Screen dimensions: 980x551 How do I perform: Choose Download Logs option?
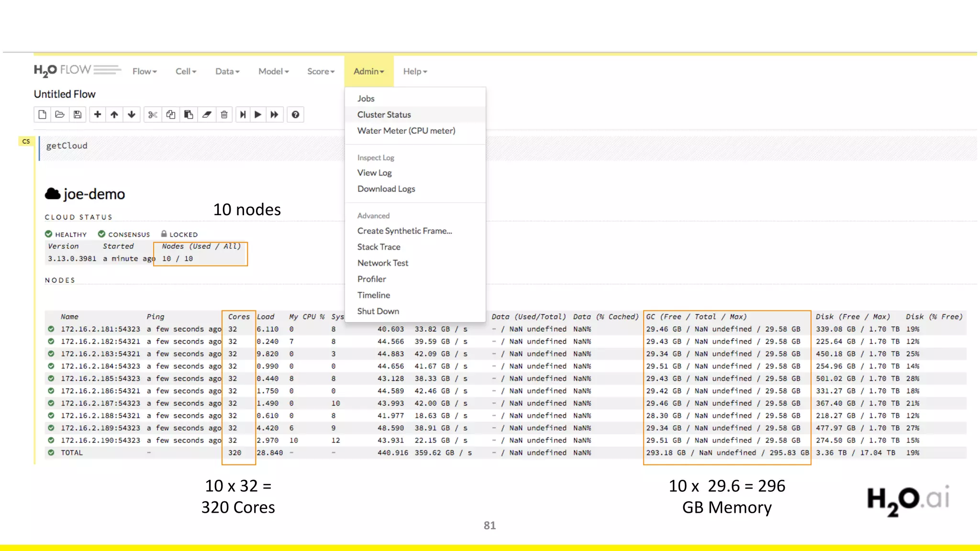(x=386, y=189)
